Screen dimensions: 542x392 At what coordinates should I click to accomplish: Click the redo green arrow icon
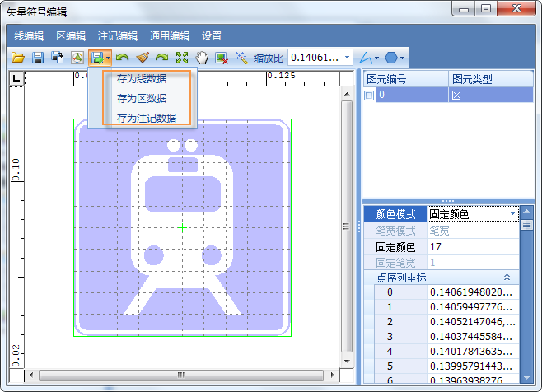coord(162,58)
